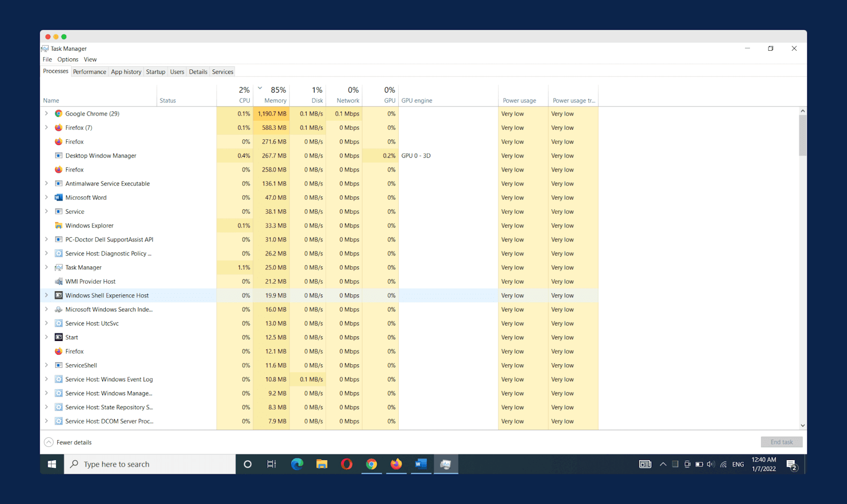The image size is (847, 504).
Task: Click the Type here to search box
Action: (x=150, y=464)
